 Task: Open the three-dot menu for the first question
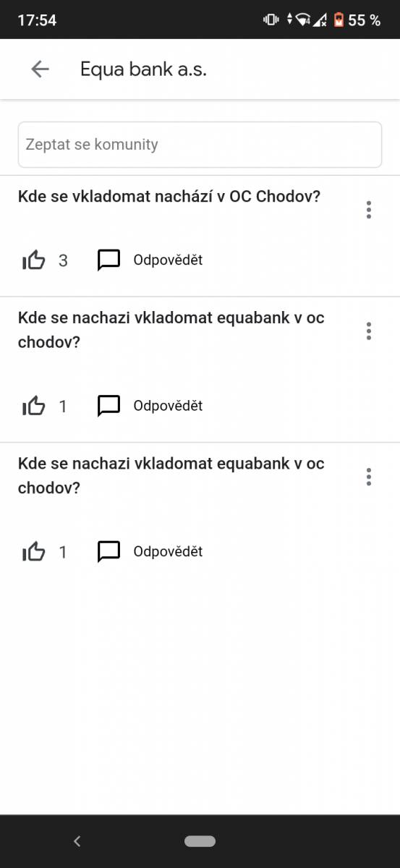[369, 210]
